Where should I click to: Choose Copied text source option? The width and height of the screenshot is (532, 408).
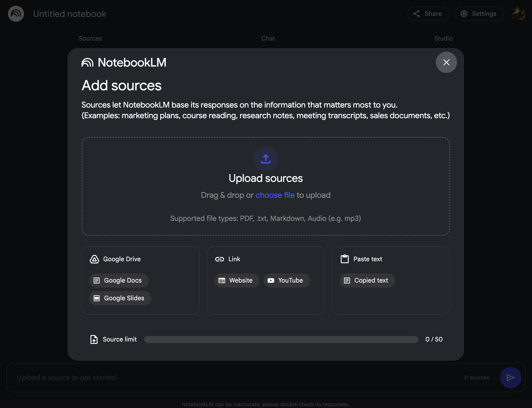point(367,280)
